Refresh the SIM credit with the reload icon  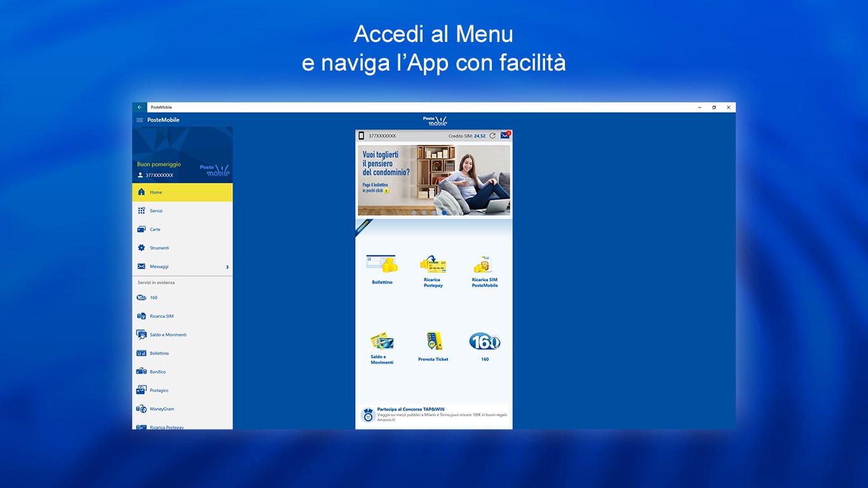(492, 136)
